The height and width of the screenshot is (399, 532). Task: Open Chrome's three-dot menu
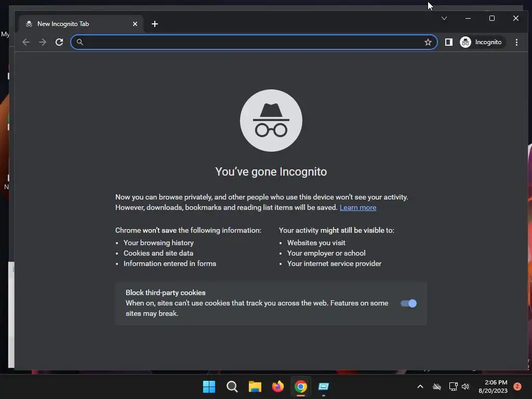point(516,42)
